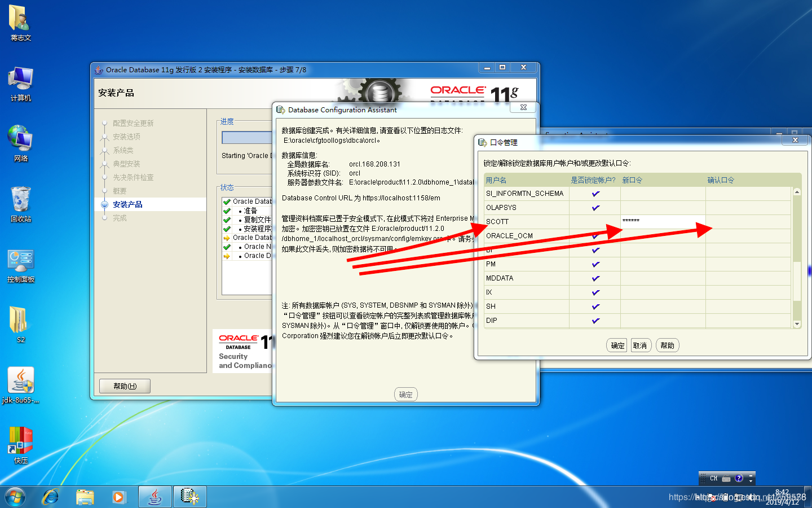Launch Internet Explorer from the taskbar
The image size is (812, 508).
point(51,497)
